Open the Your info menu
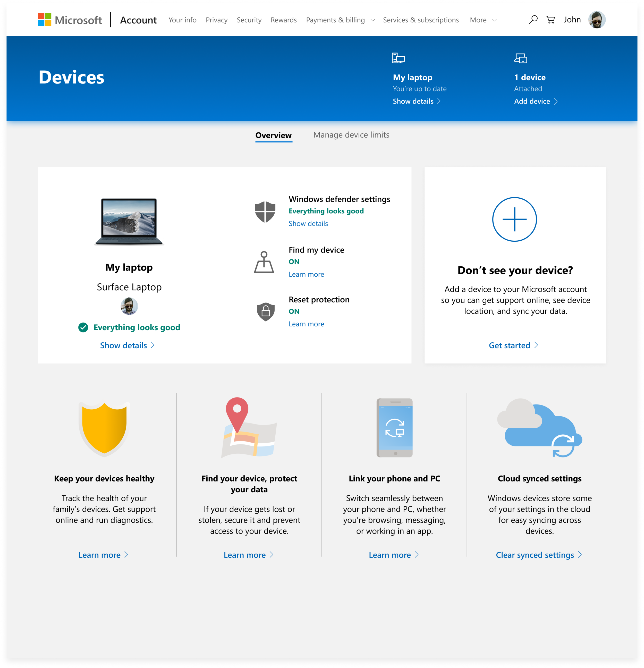This screenshot has height=668, width=644. pos(182,20)
